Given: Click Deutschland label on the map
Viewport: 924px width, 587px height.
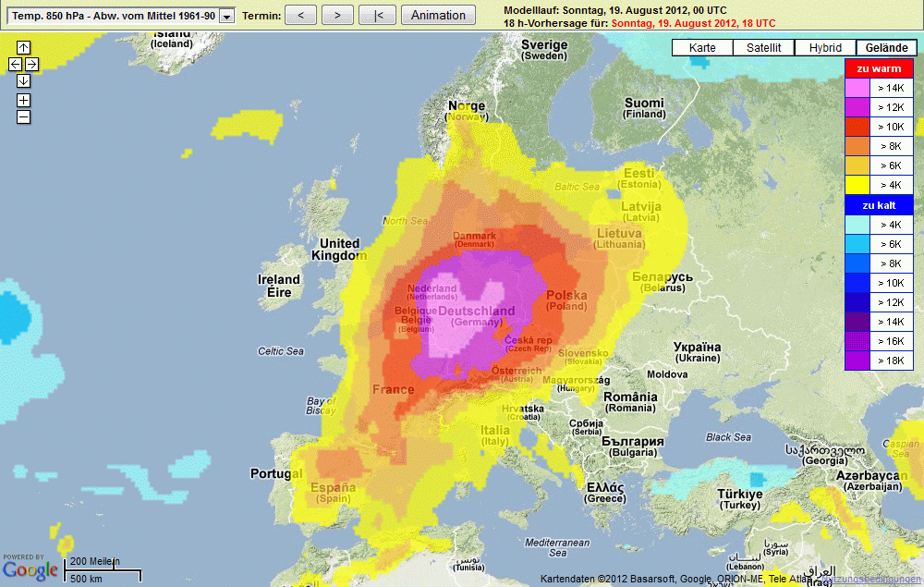Looking at the screenshot, I should click(477, 312).
